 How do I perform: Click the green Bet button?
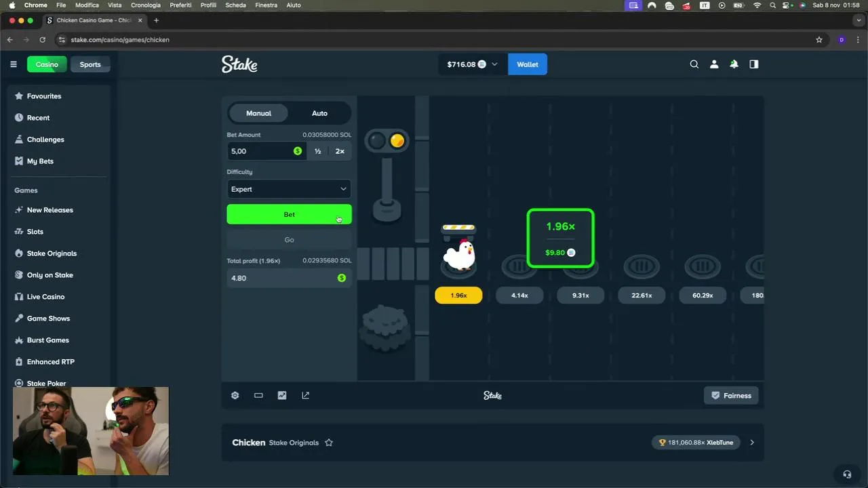click(289, 214)
